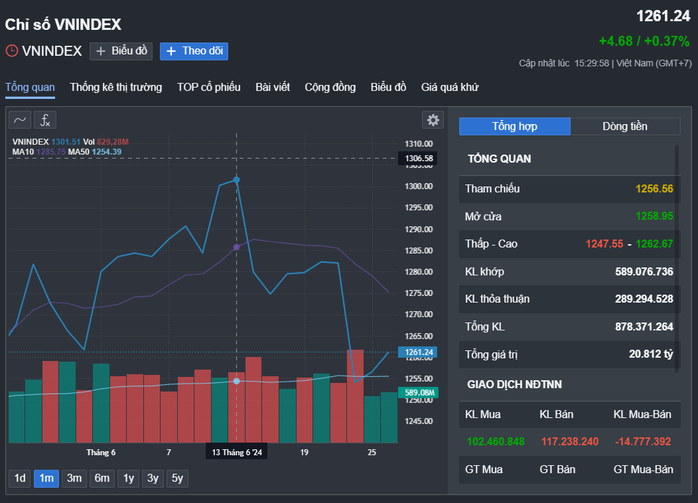
Task: Set chart range to 1y
Action: pyautogui.click(x=129, y=479)
